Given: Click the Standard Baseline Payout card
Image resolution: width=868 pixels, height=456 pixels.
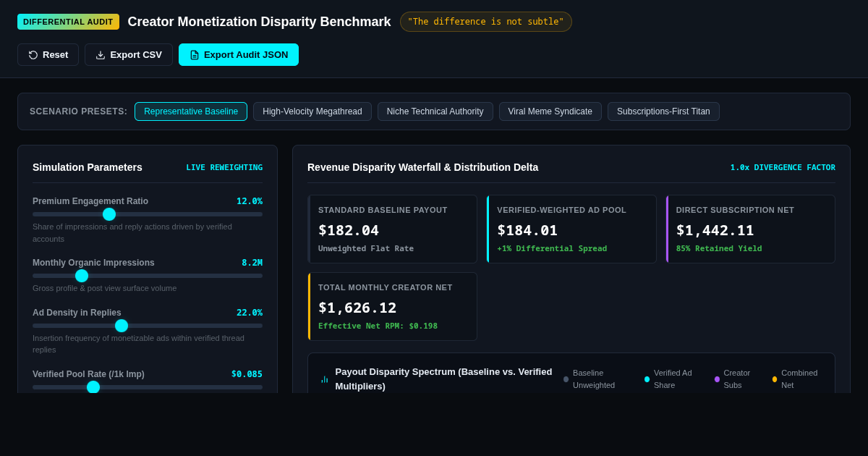Looking at the screenshot, I should tap(392, 229).
